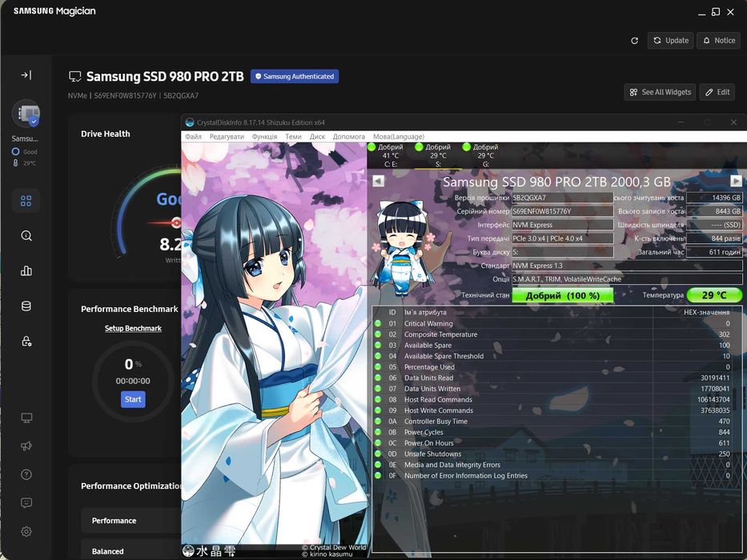
Task: Open the Notice button in Magician
Action: tap(719, 41)
